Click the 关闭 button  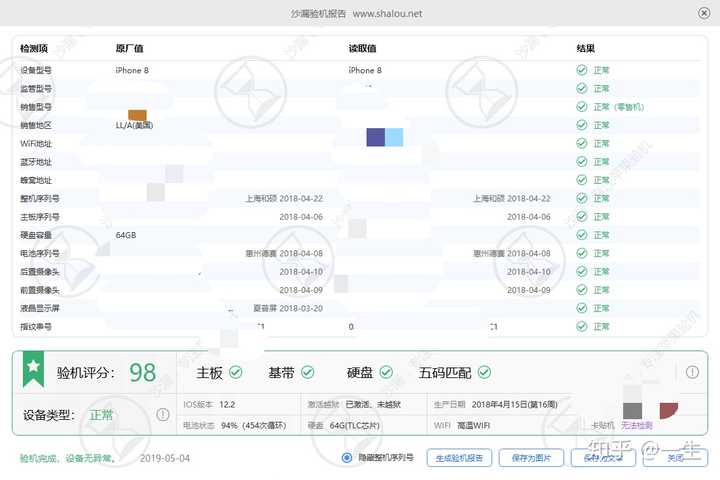click(x=675, y=458)
